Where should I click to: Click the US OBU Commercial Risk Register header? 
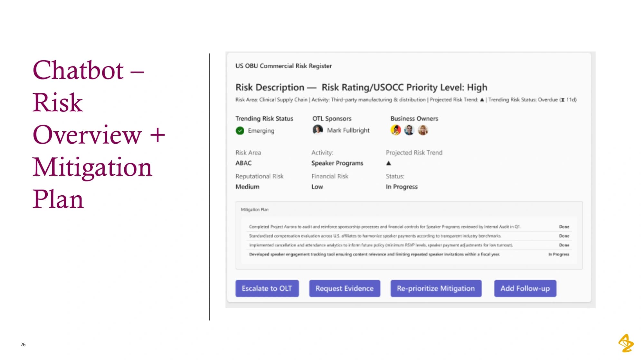tap(284, 66)
